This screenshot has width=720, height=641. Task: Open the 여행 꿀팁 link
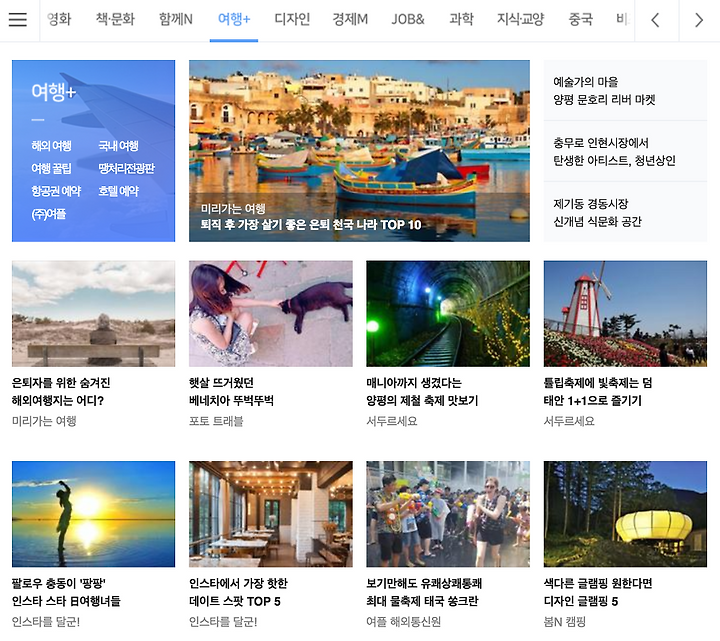[51, 169]
